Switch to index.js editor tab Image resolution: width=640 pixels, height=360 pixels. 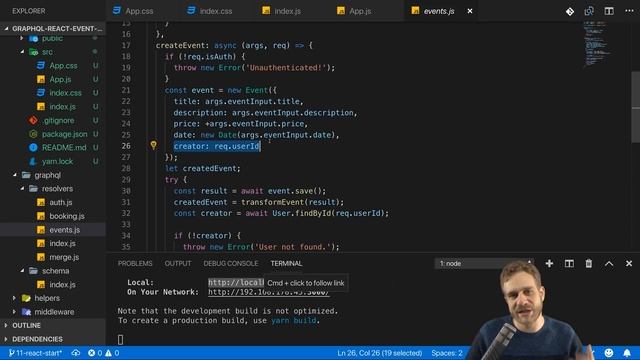tap(282, 11)
